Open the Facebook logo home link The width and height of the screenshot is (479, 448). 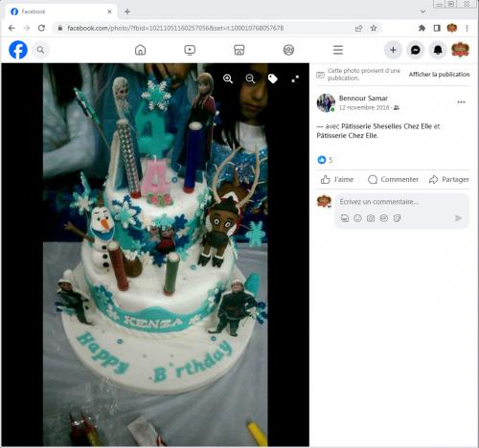coord(18,50)
